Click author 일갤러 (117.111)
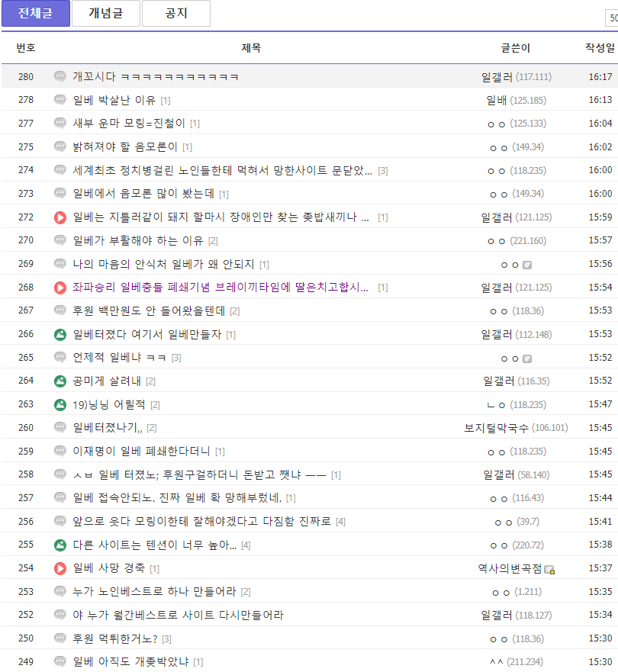Image resolution: width=618 pixels, height=672 pixels. click(x=516, y=77)
